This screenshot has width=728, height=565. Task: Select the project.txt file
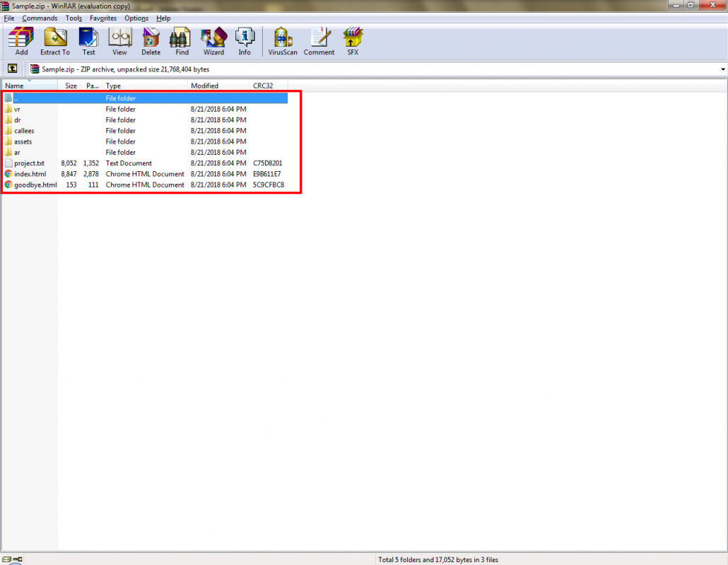[29, 163]
